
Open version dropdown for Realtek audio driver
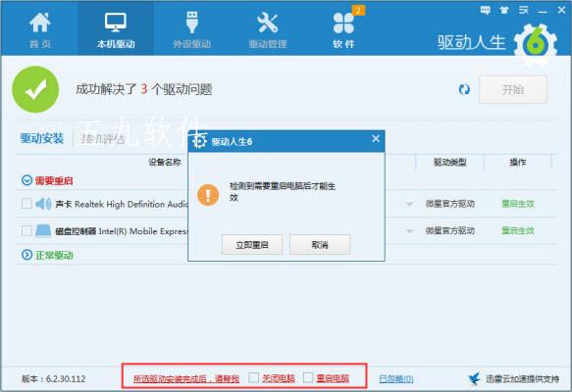pos(410,205)
